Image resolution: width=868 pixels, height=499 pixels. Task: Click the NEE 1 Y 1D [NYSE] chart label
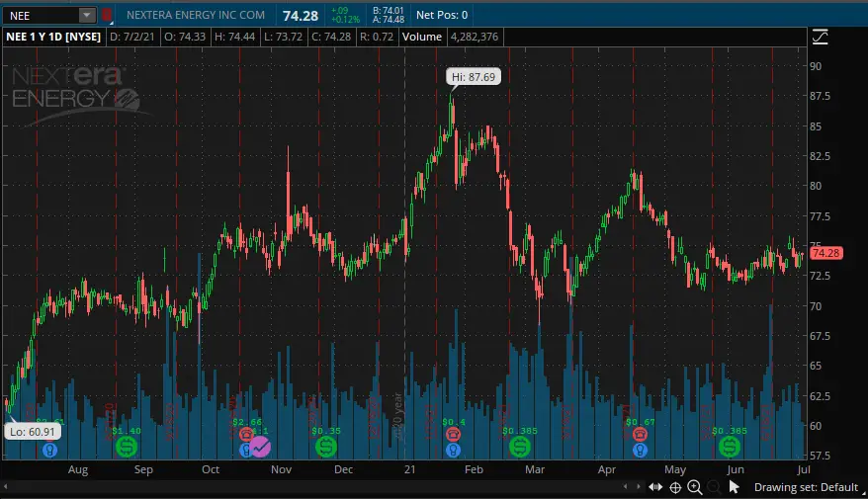53,38
